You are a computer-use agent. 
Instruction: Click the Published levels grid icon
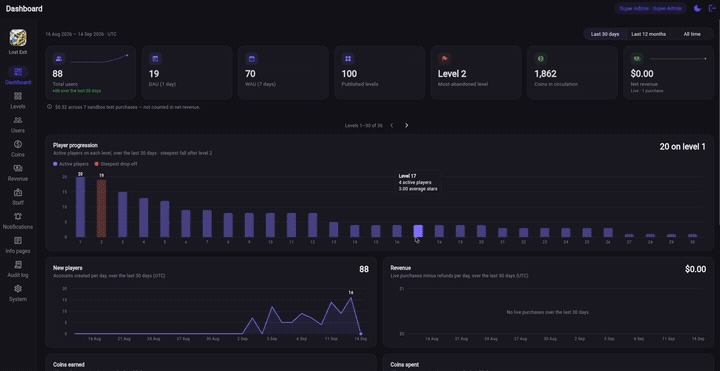point(348,59)
